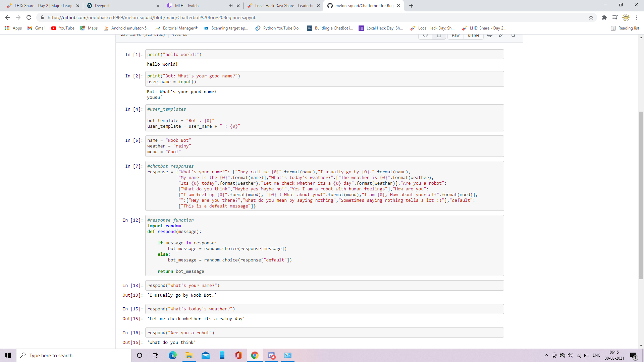Open Chrome three-dot menu
Viewport: 644px width, 362px height.
pos(637,17)
